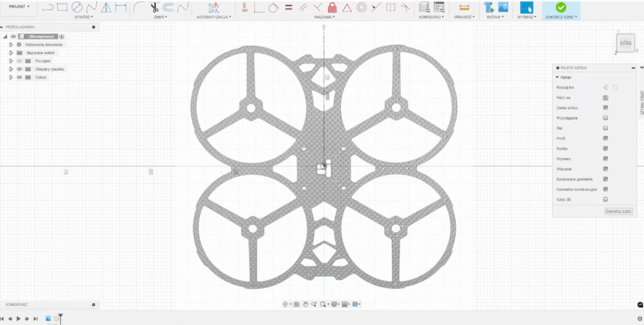The height and width of the screenshot is (325, 644).
Task: Toggle the Szkic 3D checkbox
Action: (605, 199)
